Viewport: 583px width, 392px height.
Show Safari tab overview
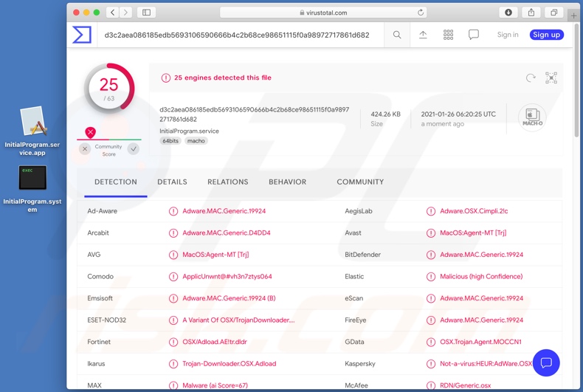tap(553, 13)
